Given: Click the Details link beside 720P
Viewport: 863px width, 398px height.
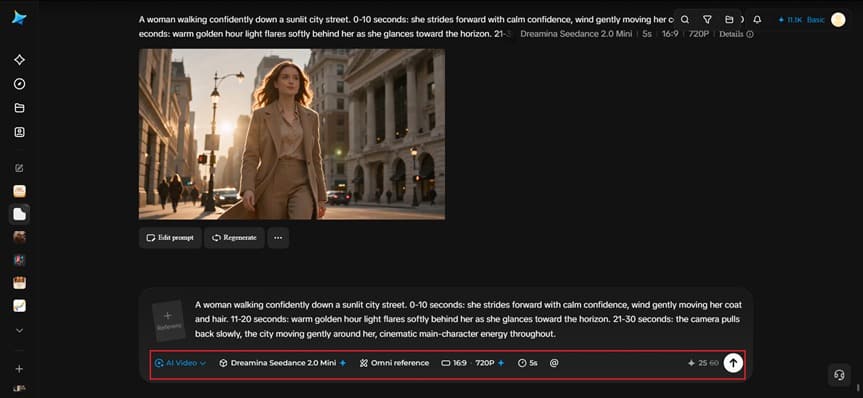Looking at the screenshot, I should click(736, 34).
